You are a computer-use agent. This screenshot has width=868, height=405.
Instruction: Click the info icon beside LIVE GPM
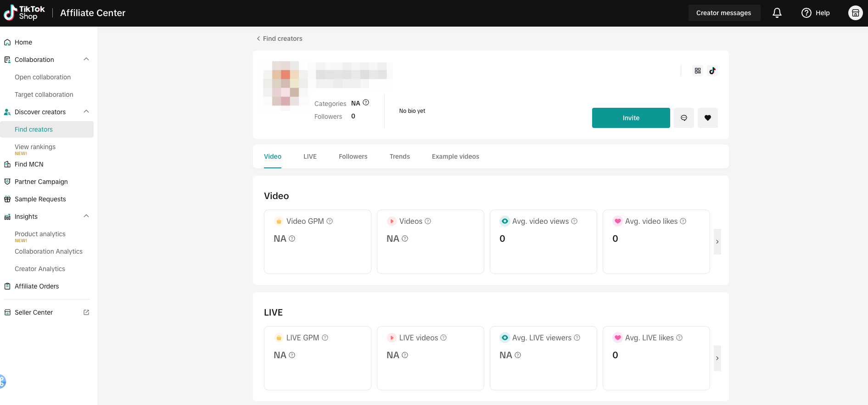(325, 338)
